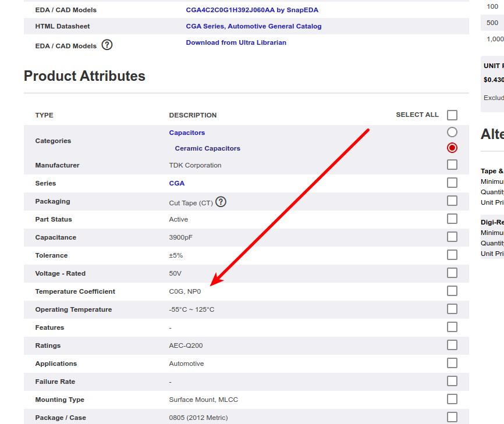Image resolution: width=504 pixels, height=424 pixels.
Task: Select the Ceramic Capacitors radio button
Action: click(x=452, y=148)
